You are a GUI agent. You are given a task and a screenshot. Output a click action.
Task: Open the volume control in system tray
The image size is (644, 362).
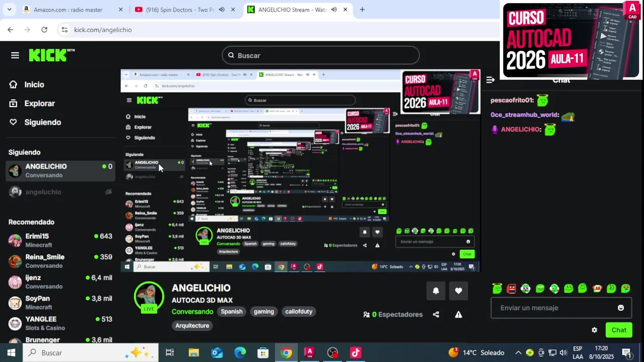click(563, 352)
